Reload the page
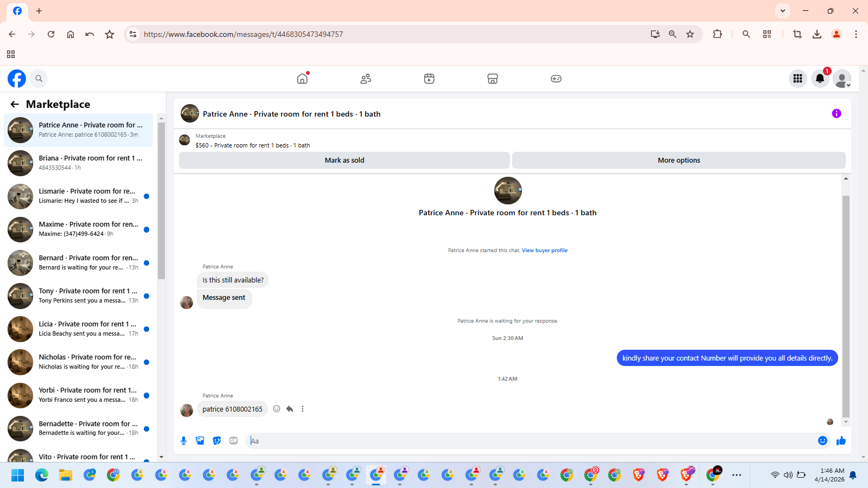This screenshot has width=868, height=488. click(x=51, y=34)
